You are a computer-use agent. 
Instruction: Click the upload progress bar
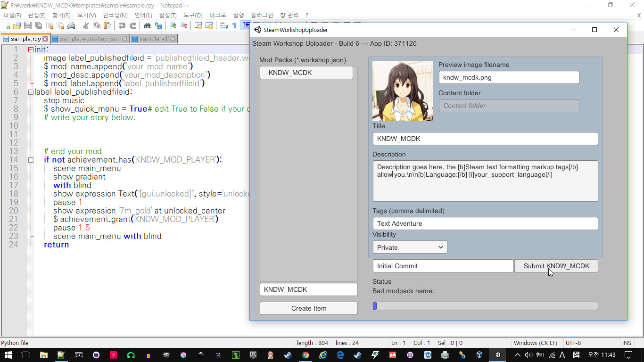(x=485, y=306)
